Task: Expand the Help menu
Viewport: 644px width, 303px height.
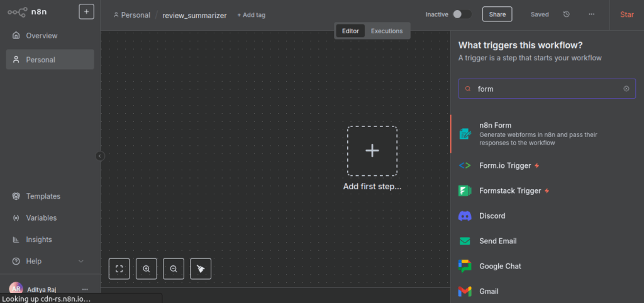Action: 80,261
